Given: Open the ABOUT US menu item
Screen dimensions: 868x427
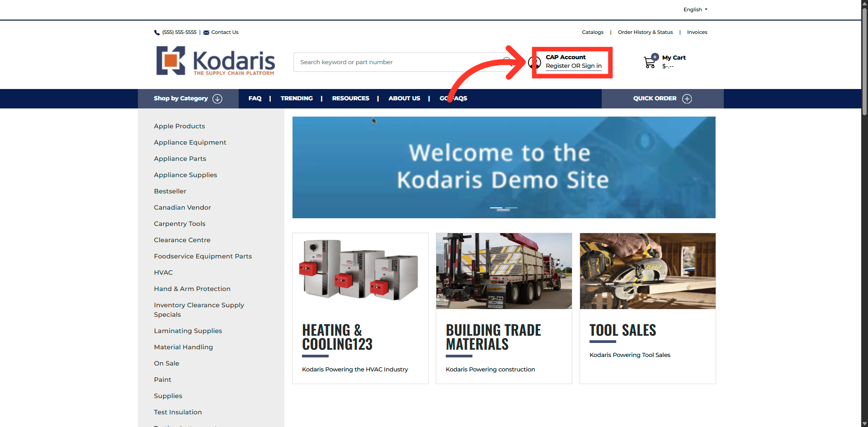Looking at the screenshot, I should click(405, 99).
